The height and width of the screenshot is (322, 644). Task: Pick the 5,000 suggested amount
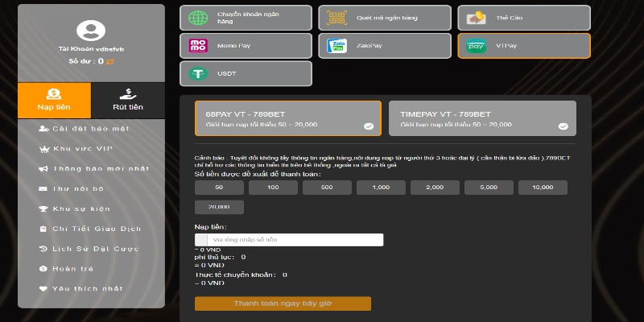pos(489,188)
